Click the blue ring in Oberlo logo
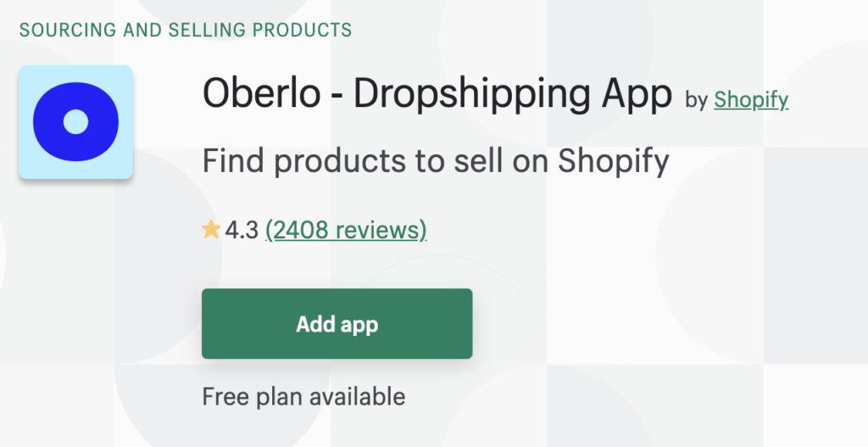868x447 pixels. [x=46, y=121]
